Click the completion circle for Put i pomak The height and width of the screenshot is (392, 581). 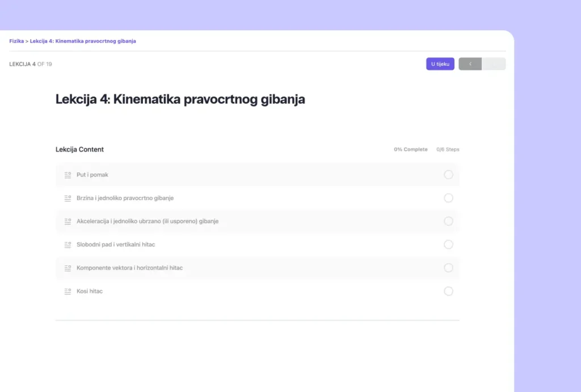tap(448, 175)
